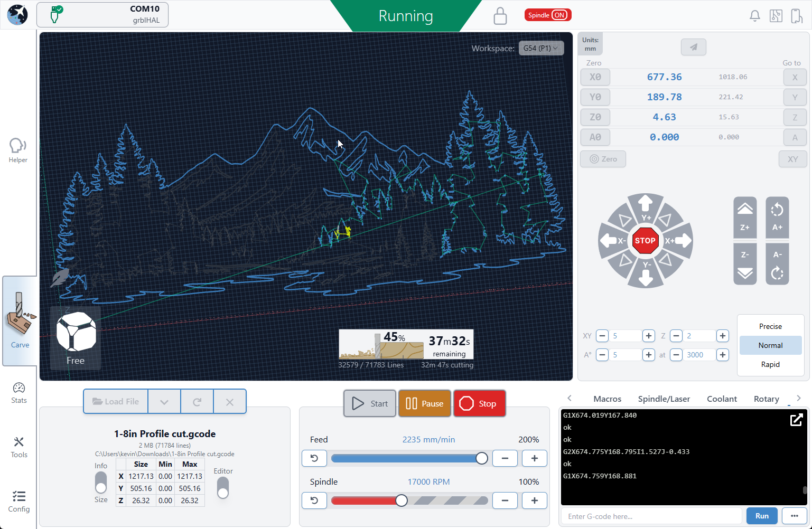This screenshot has width=812, height=529.
Task: Pop out the console terminal window
Action: (796, 420)
